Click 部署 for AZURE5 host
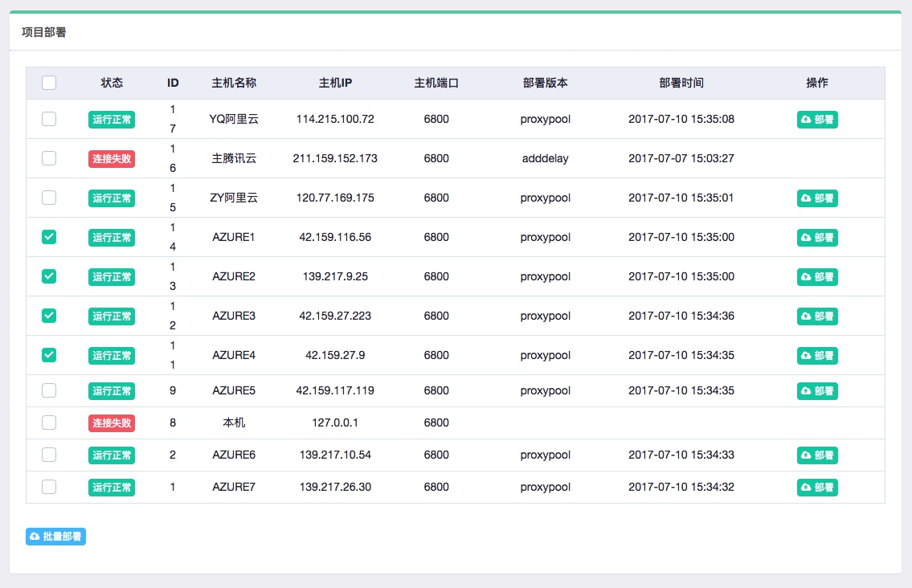The height and width of the screenshot is (588, 912). pyautogui.click(x=817, y=391)
